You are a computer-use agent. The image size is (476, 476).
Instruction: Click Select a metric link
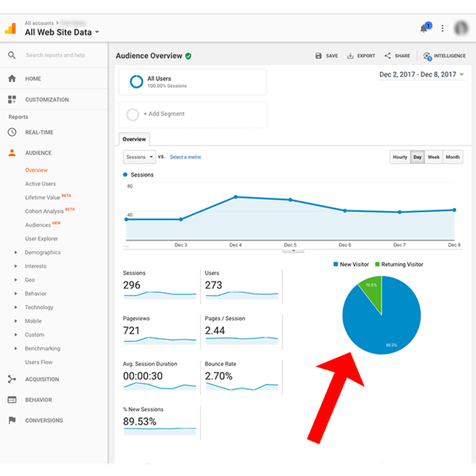pyautogui.click(x=185, y=157)
